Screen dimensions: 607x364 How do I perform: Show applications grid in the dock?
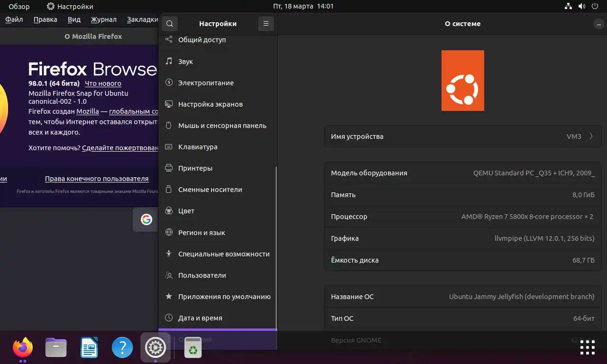click(587, 347)
